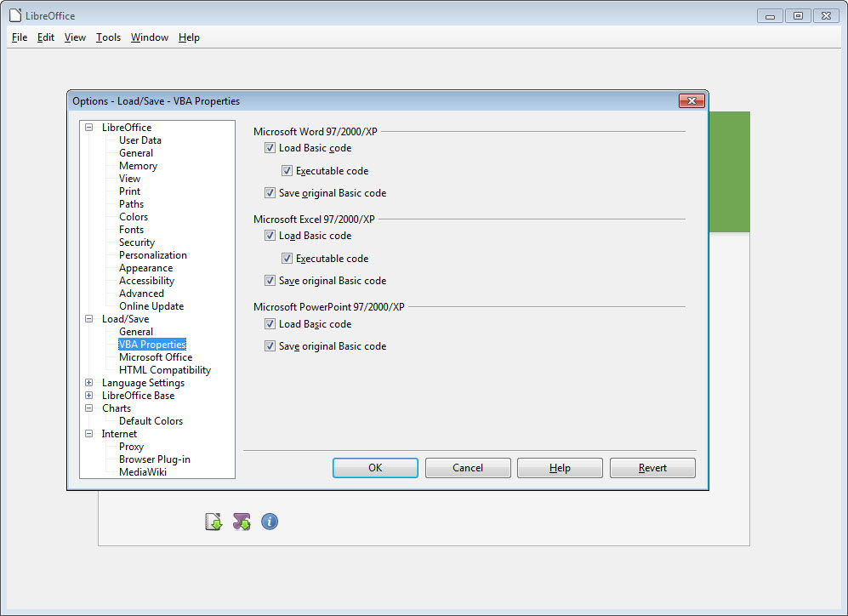
Task: Collapse the Internet tree node
Action: [x=88, y=434]
